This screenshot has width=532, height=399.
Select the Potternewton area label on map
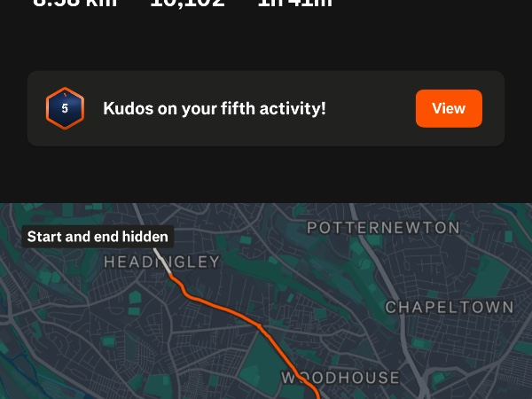(x=383, y=228)
